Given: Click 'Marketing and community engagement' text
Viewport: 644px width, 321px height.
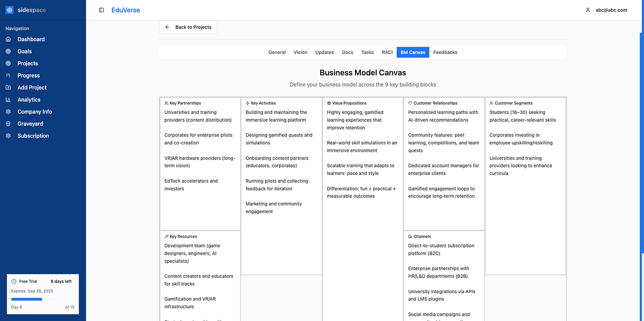Looking at the screenshot, I should pos(274,208).
